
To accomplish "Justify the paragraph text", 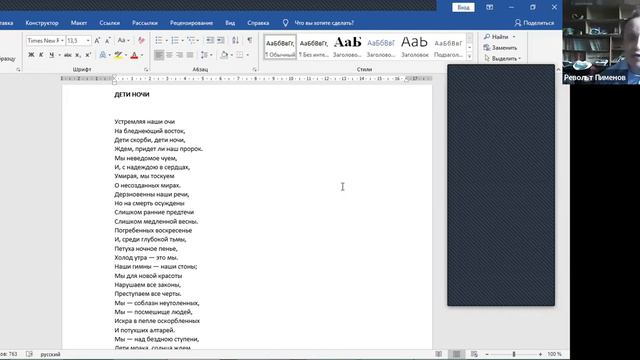I will click(x=190, y=55).
